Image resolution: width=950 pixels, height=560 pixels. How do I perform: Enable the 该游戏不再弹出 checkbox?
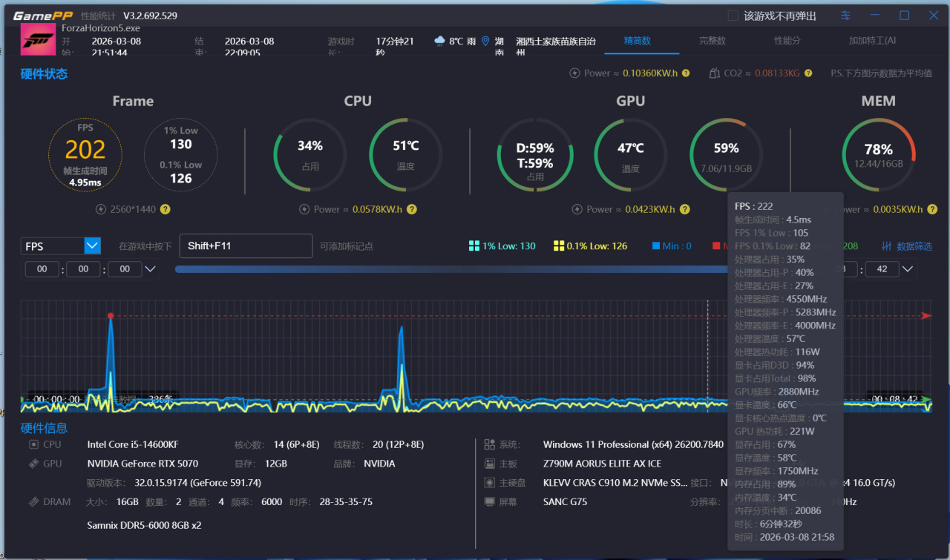(733, 16)
